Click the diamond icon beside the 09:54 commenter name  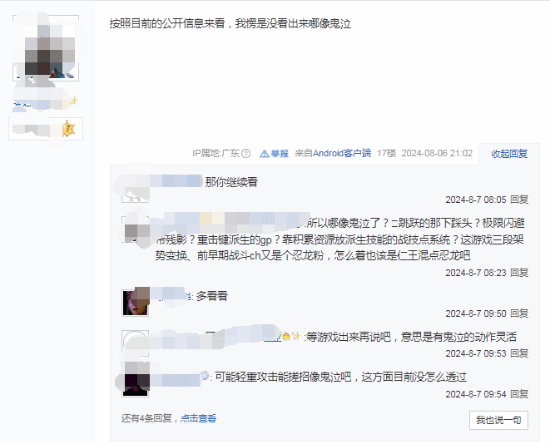(x=205, y=376)
